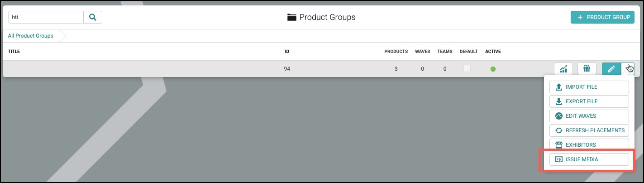Click the certificate icon beside Issue Media
The width and height of the screenshot is (644, 183).
558,159
